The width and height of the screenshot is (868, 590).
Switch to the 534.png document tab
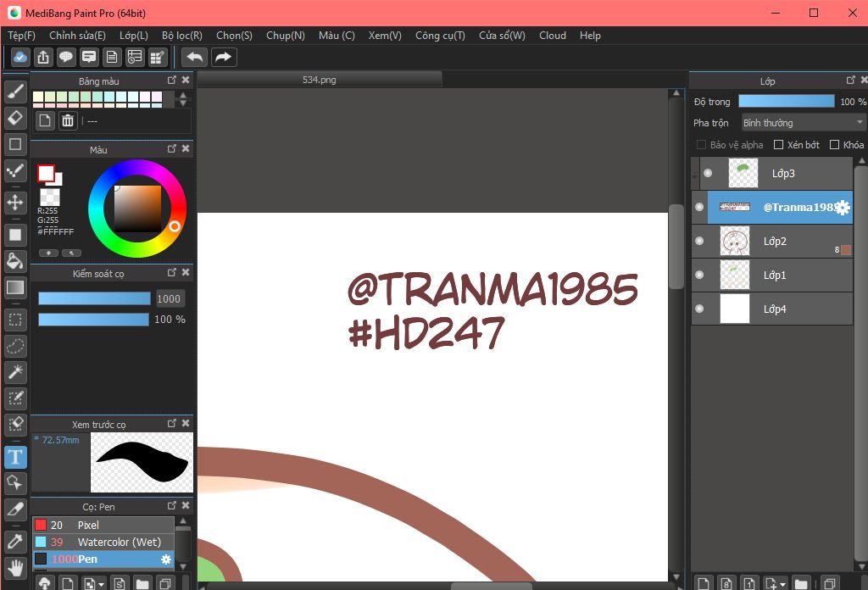(x=320, y=80)
